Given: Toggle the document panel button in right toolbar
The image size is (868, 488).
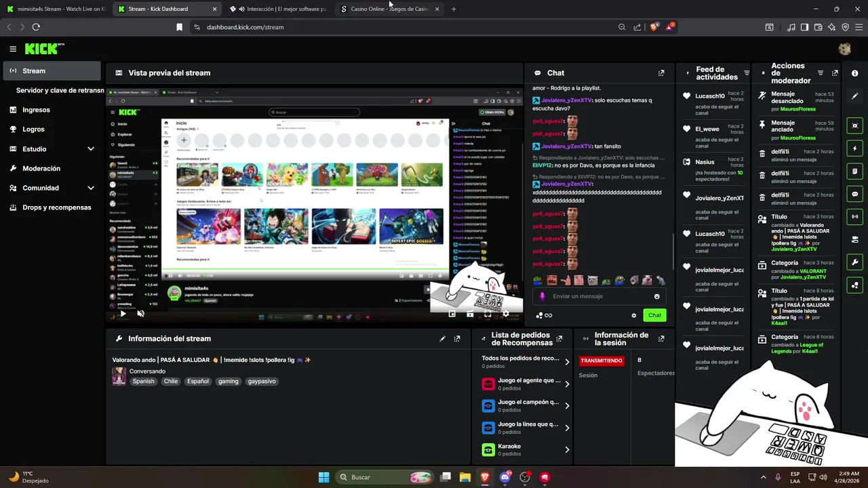Looking at the screenshot, I should coord(854,171).
